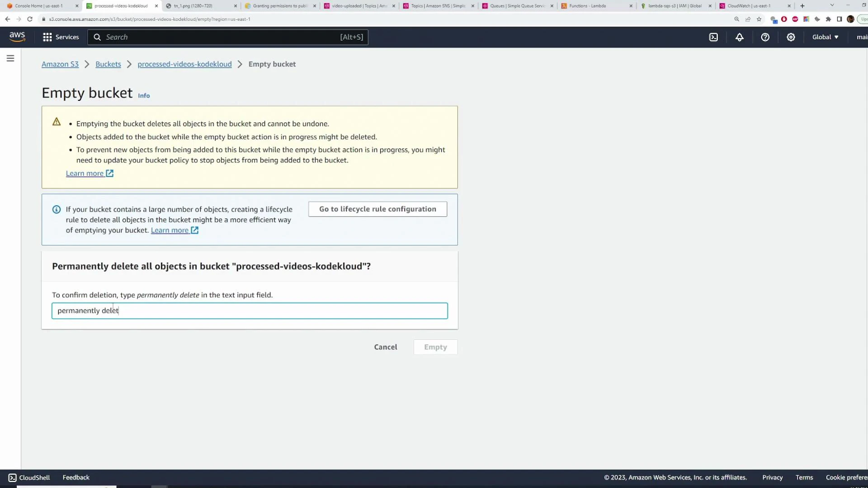Click the info icon next to lifecycle rule text

point(56,209)
